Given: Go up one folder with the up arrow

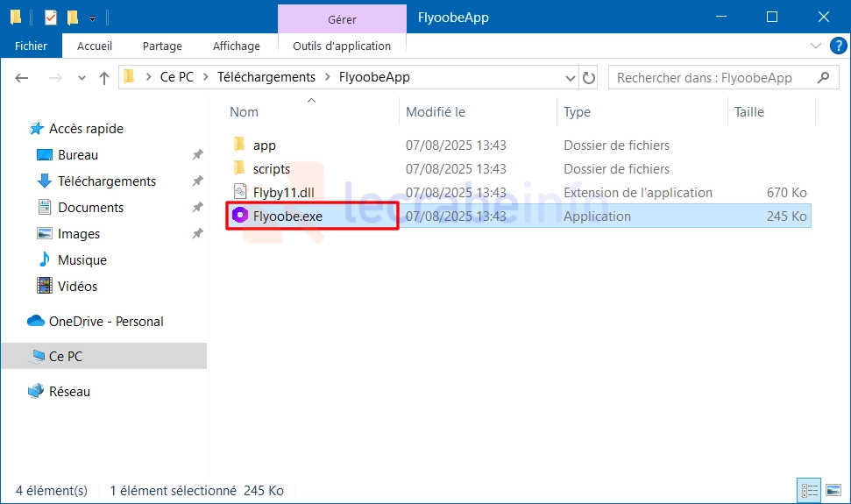Looking at the screenshot, I should click(104, 78).
